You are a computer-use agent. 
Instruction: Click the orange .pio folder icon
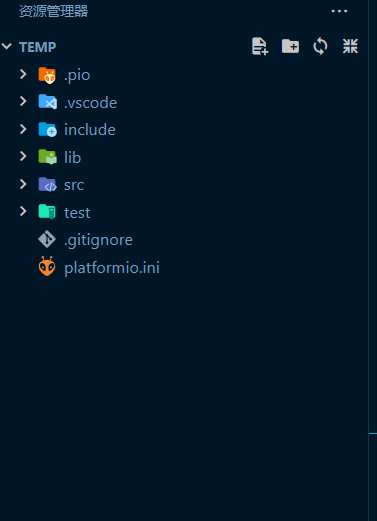coord(47,75)
